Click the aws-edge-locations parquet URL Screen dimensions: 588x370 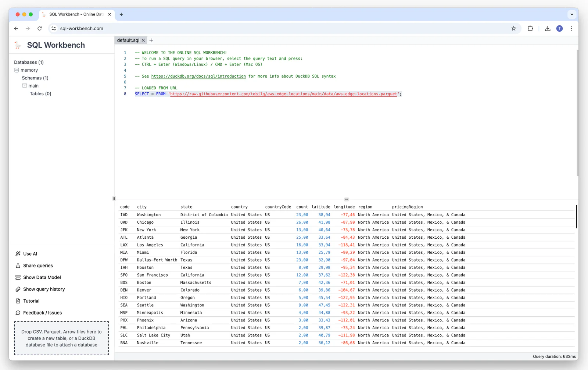(284, 94)
